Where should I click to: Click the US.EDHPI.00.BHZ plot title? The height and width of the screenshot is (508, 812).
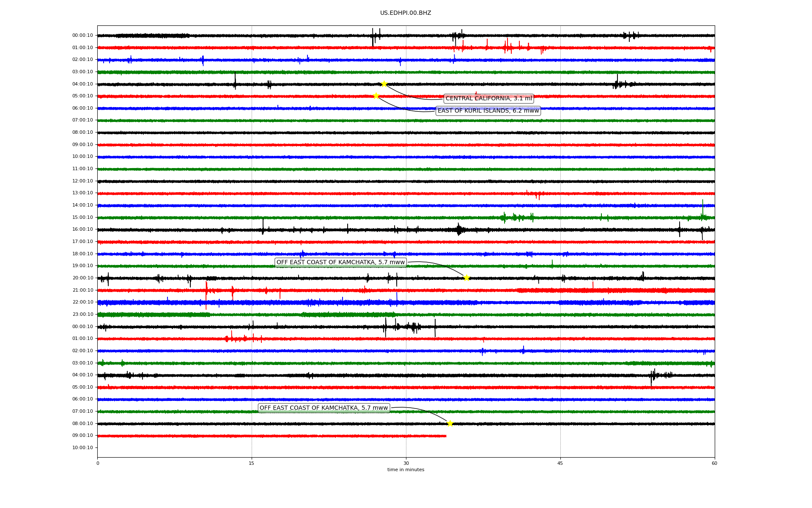pyautogui.click(x=406, y=13)
